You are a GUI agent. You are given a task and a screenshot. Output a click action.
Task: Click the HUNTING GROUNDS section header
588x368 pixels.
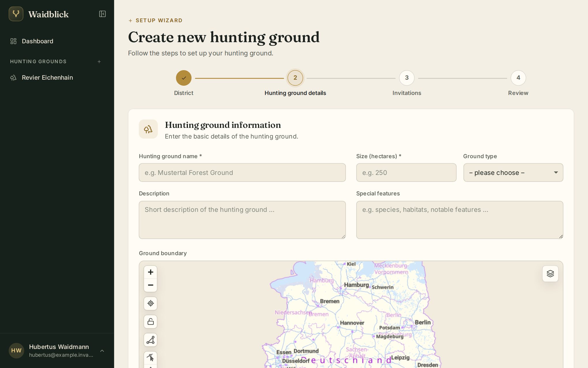[x=38, y=61]
